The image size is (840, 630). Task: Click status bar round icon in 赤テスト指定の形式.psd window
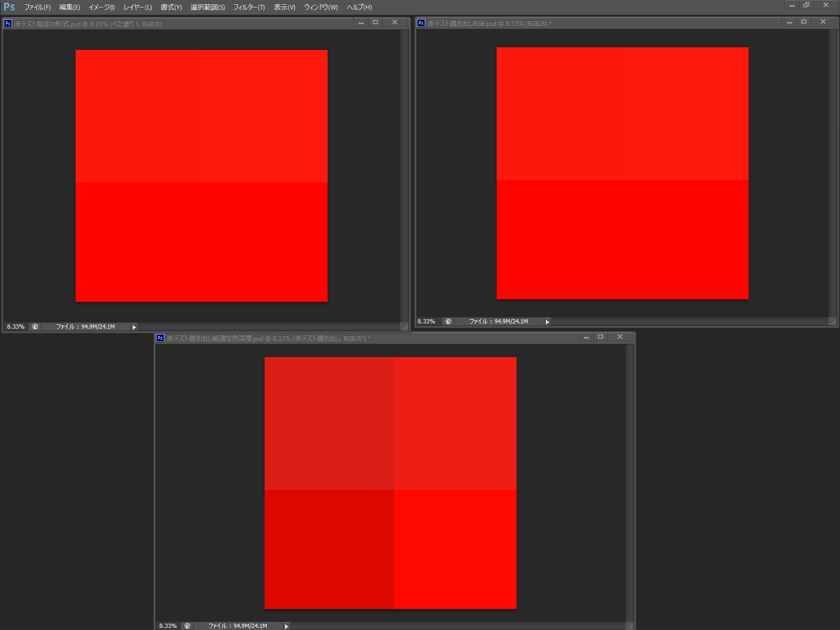click(35, 327)
